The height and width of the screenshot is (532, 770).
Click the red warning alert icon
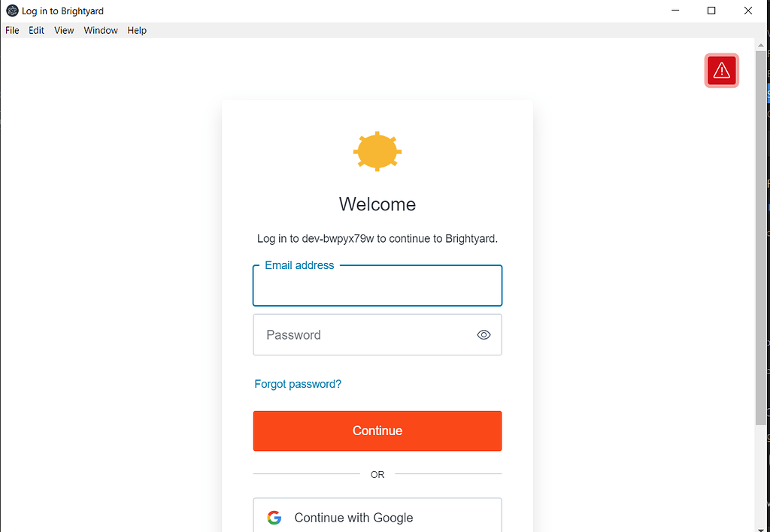(721, 70)
